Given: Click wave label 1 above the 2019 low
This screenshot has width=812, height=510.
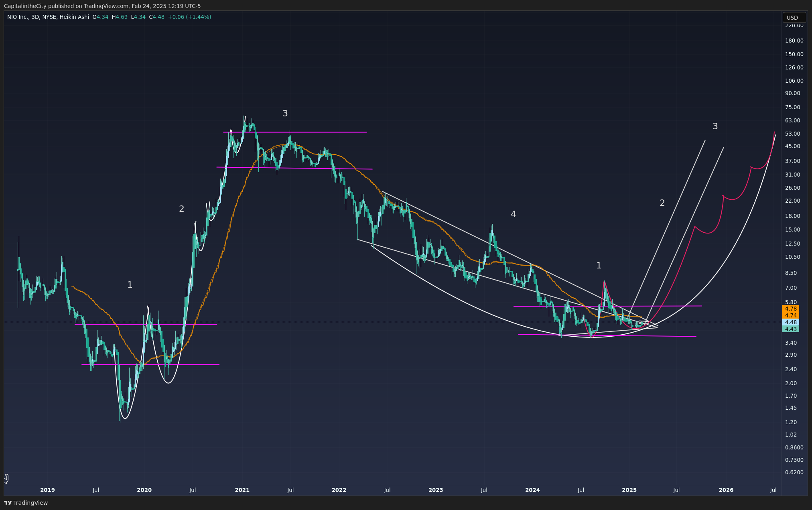Looking at the screenshot, I should tap(130, 285).
